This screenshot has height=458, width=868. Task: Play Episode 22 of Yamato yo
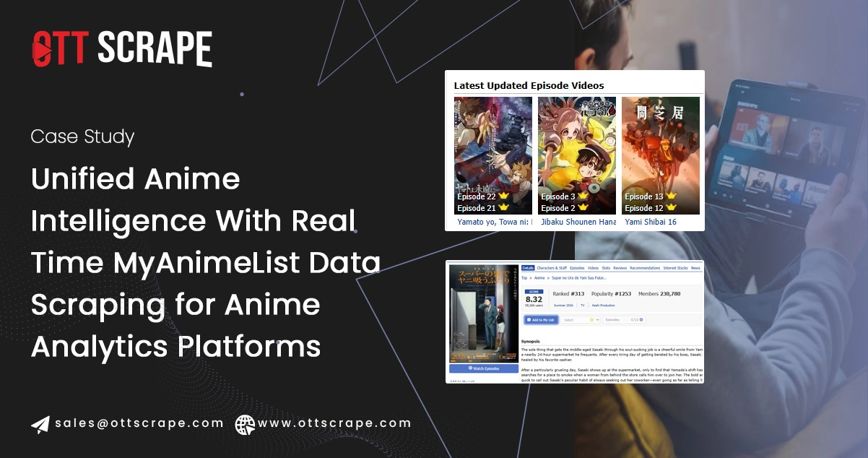tap(477, 196)
